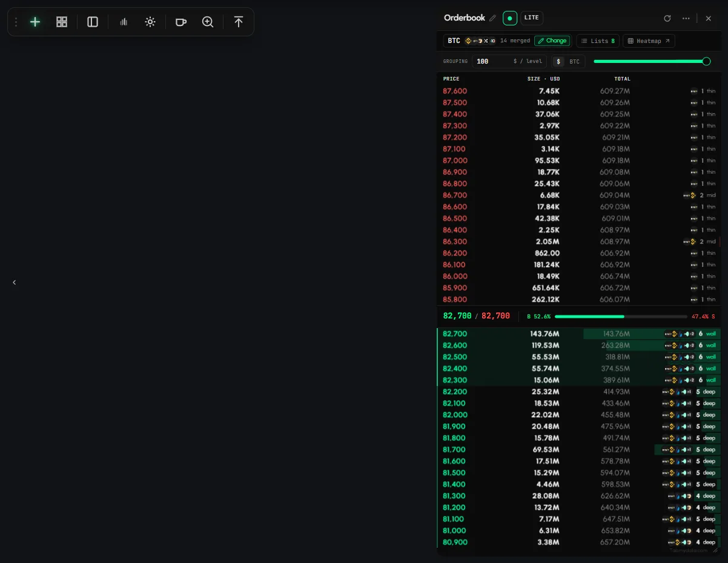Click the pencil icon beside Orderbook title
The image size is (728, 563).
click(492, 18)
